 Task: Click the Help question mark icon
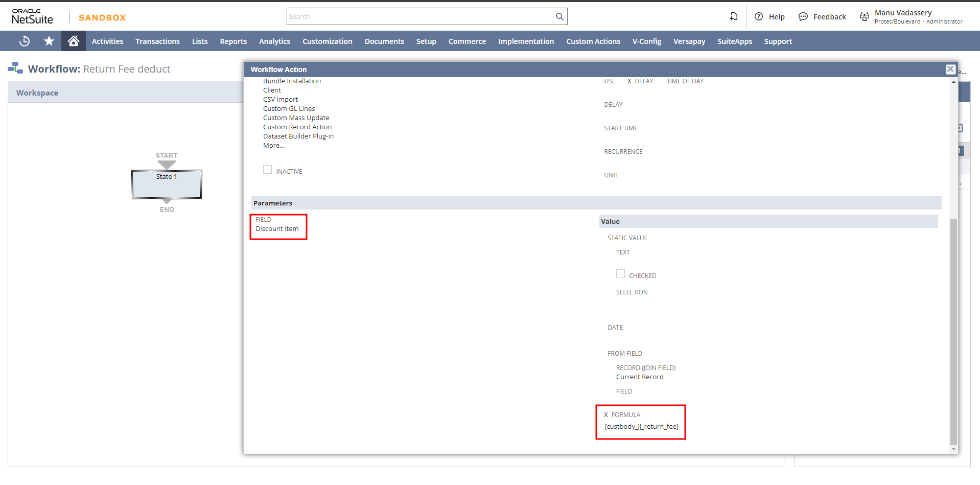click(759, 17)
